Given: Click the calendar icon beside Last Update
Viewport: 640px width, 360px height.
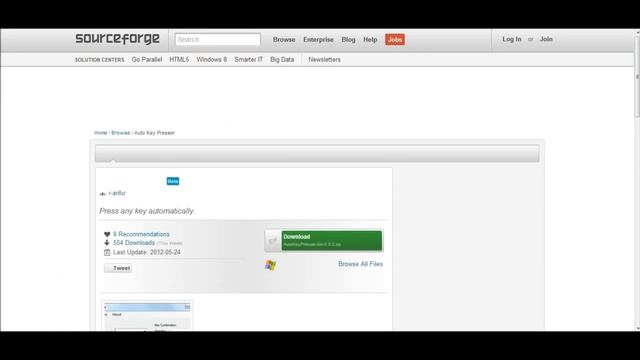Looking at the screenshot, I should (107, 252).
